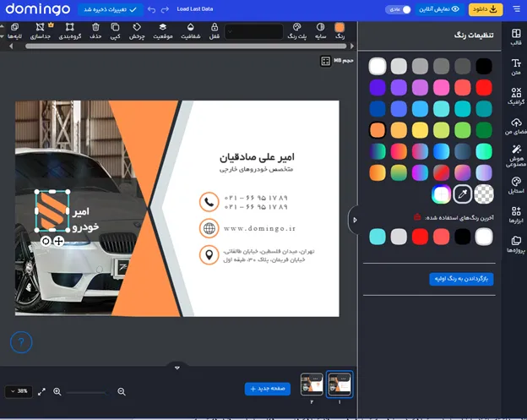Select the eyedropper color picker tool
This screenshot has width=527, height=420.
462,194
